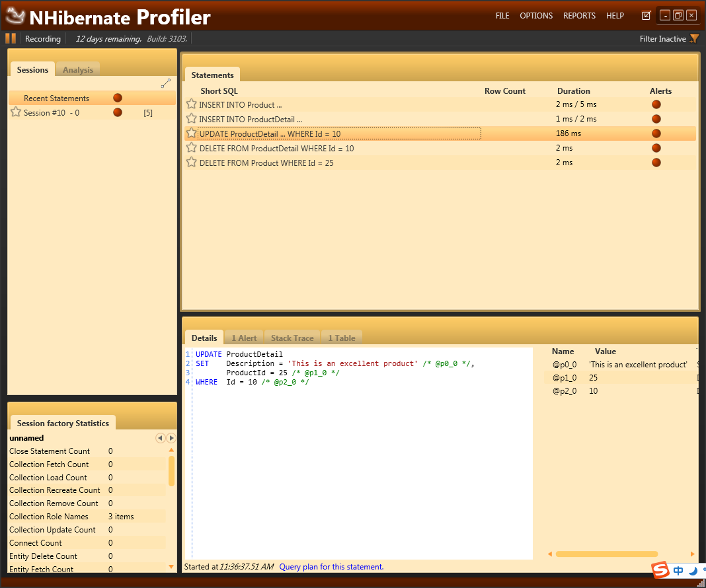Click Collection Role Names 3 items value
706x588 pixels.
click(121, 517)
